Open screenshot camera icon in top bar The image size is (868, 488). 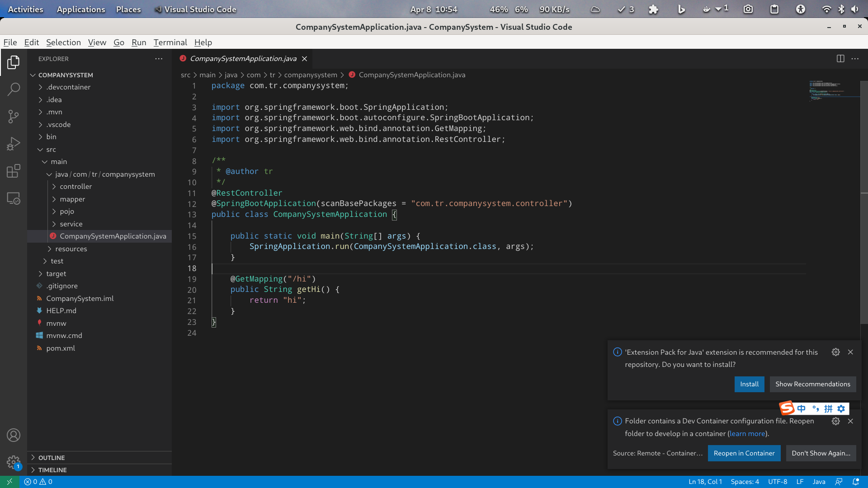pyautogui.click(x=748, y=9)
